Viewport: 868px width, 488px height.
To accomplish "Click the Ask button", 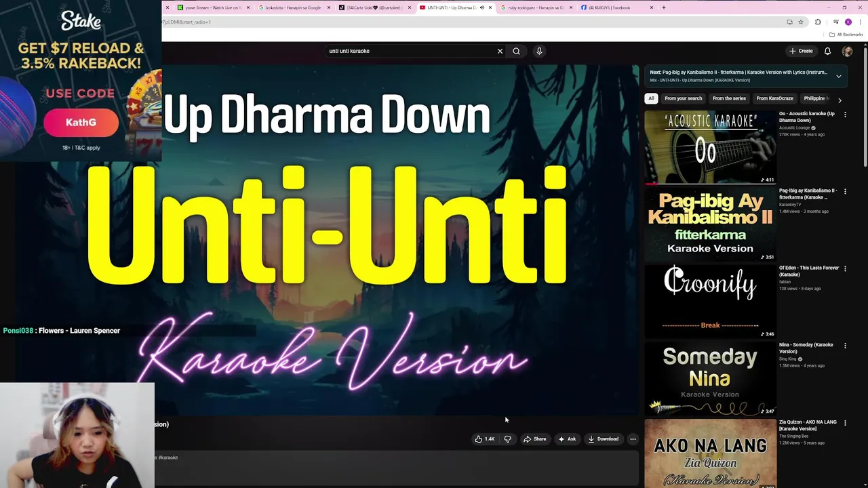I will [567, 439].
